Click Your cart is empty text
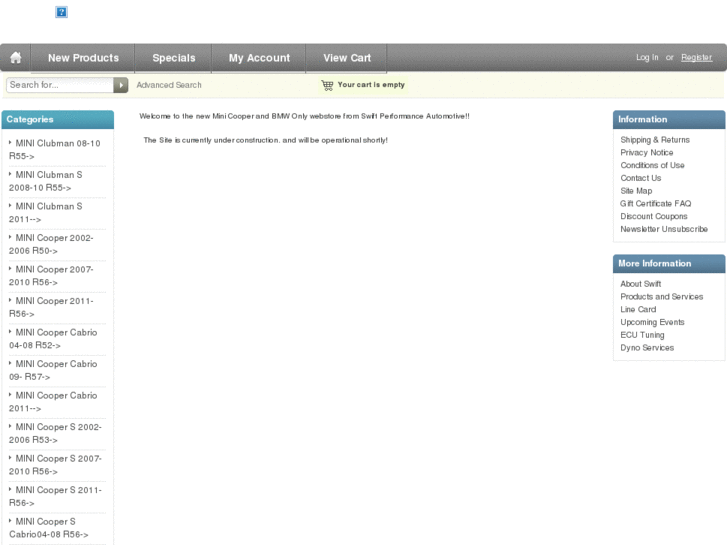The image size is (727, 545). tap(371, 84)
